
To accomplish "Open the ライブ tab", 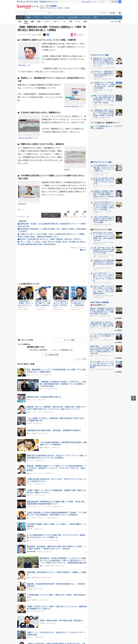I will click(x=37, y=17).
